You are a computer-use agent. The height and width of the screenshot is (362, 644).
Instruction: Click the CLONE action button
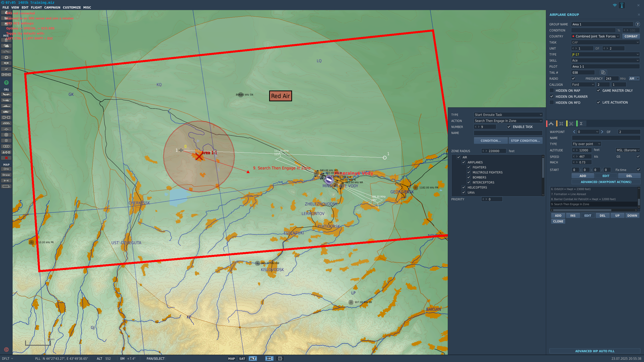point(558,221)
